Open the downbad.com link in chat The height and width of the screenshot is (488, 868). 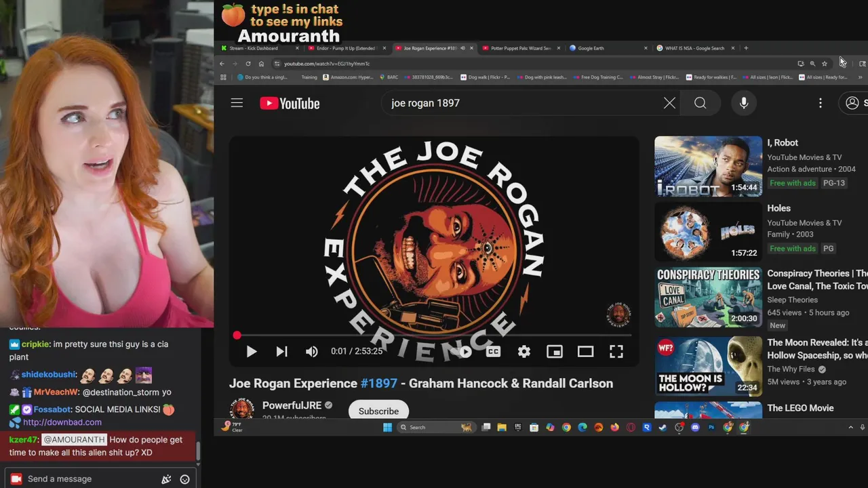click(62, 422)
